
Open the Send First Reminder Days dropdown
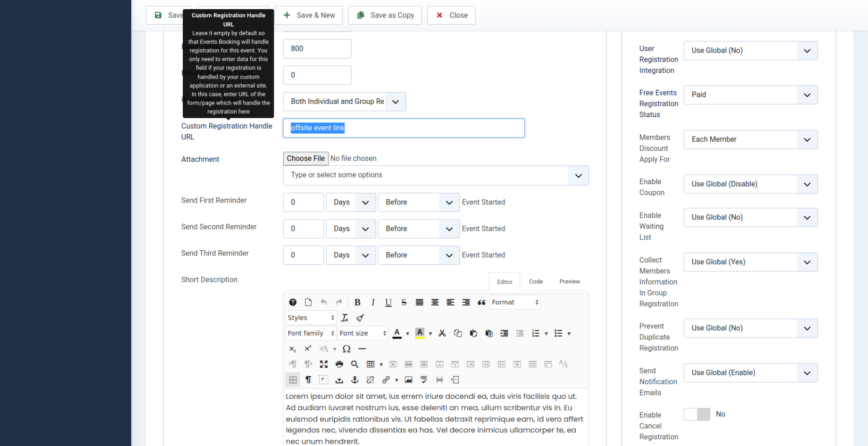point(351,203)
